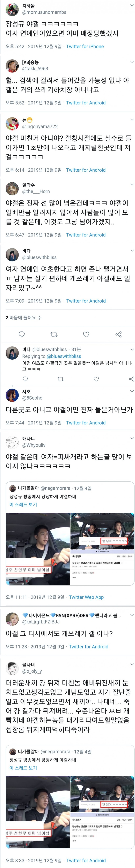Expand options chevron on 서호's tweet
The image size is (135, 868).
132,391
